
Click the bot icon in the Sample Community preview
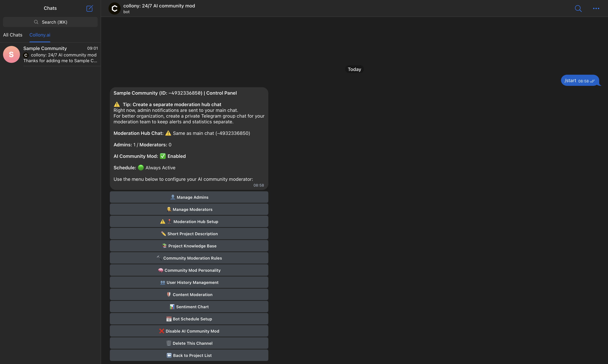(x=26, y=55)
